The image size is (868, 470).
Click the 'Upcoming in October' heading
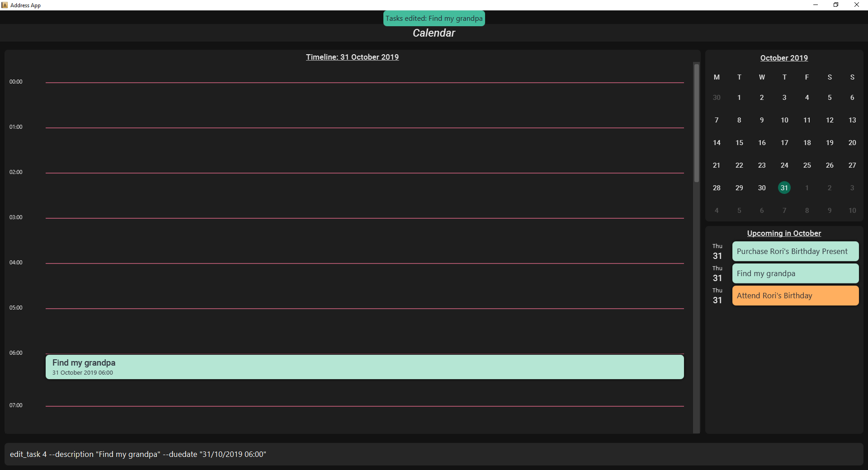[784, 233]
